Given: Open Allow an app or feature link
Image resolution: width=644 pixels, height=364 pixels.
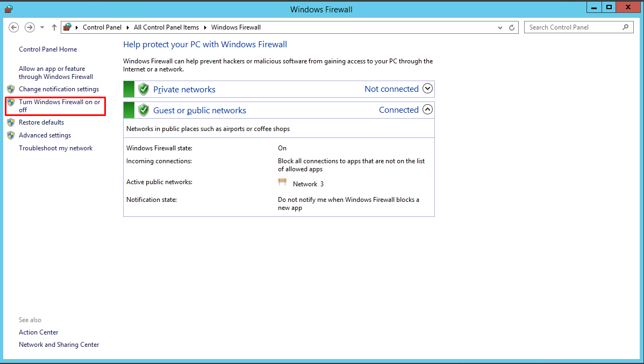Looking at the screenshot, I should click(56, 72).
